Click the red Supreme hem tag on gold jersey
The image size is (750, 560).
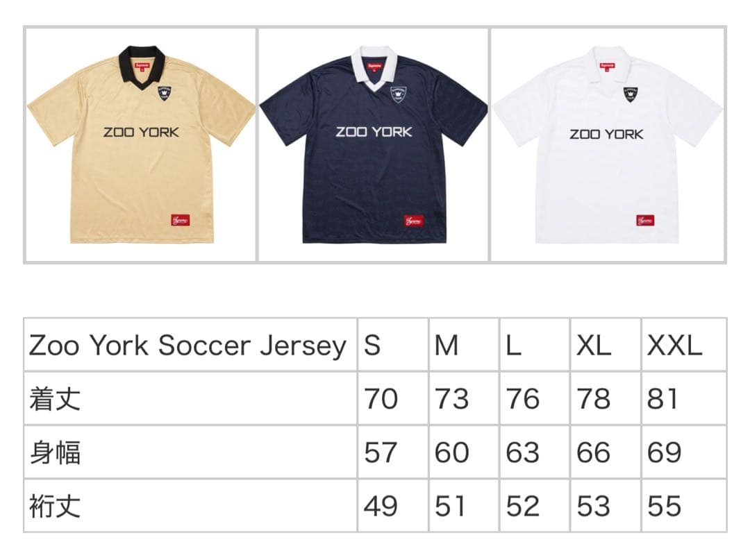tap(181, 220)
